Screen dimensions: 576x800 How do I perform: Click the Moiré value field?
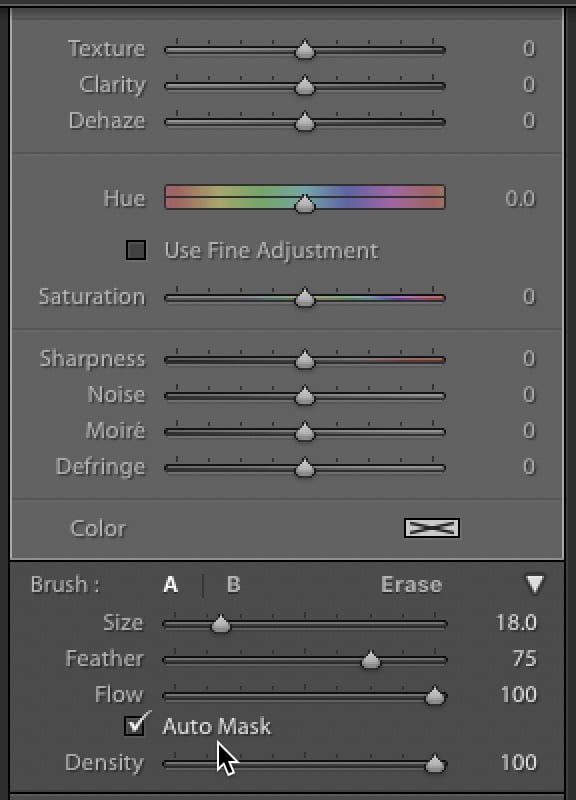point(529,431)
